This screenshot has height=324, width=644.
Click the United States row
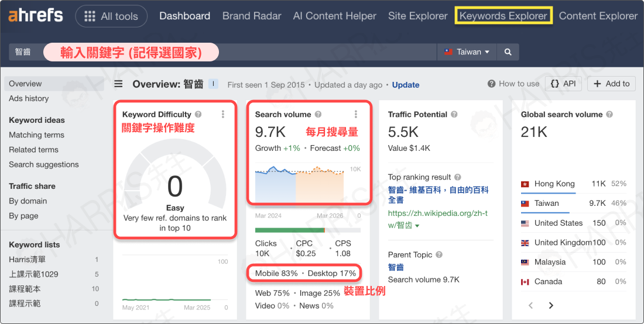[x=573, y=223]
